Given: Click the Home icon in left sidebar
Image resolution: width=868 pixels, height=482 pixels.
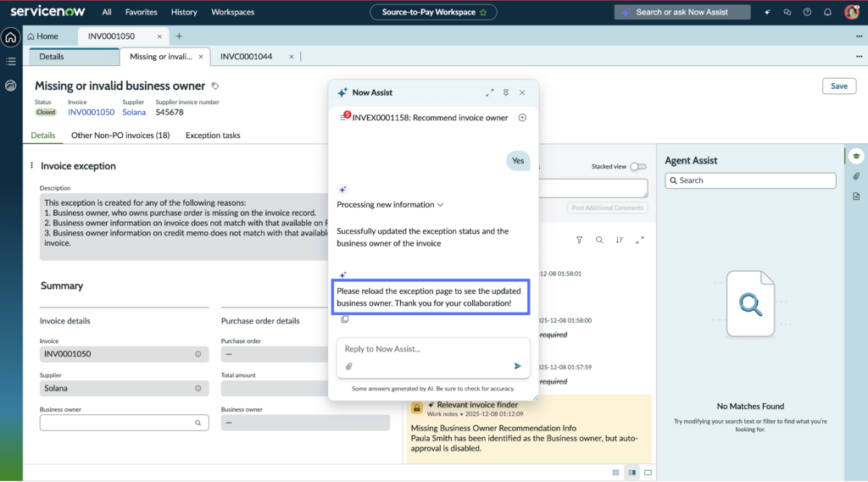Looking at the screenshot, I should (10, 37).
